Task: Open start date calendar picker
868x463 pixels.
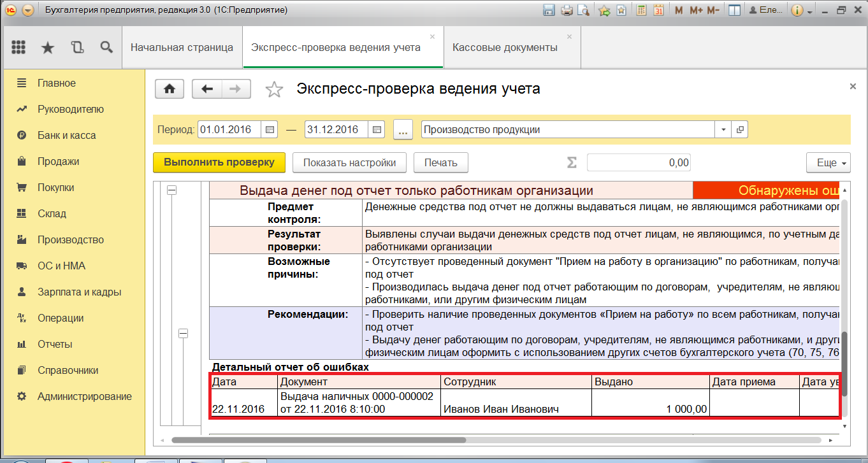Action: 270,129
